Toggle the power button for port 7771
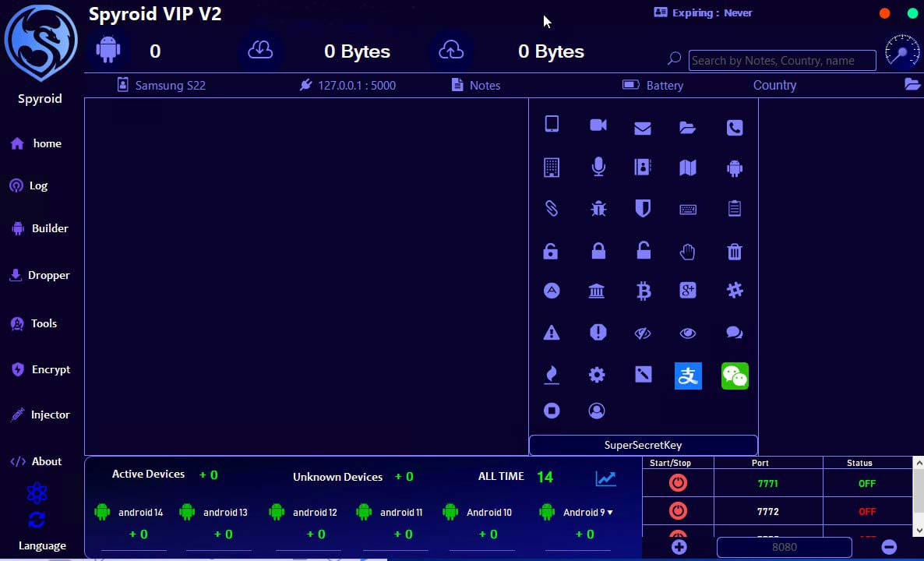Screen dimensions: 924x561 click(x=678, y=483)
